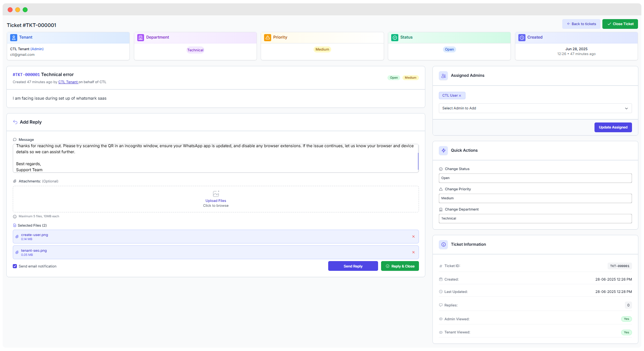This screenshot has height=351, width=644.
Task: Open Select Admin to Add dropdown
Action: coord(535,108)
